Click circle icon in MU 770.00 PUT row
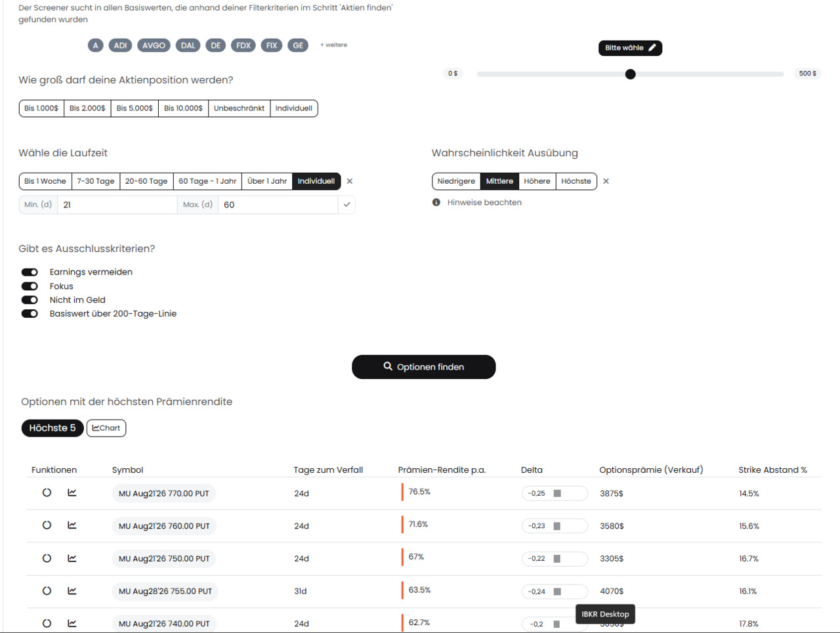 pyautogui.click(x=47, y=492)
